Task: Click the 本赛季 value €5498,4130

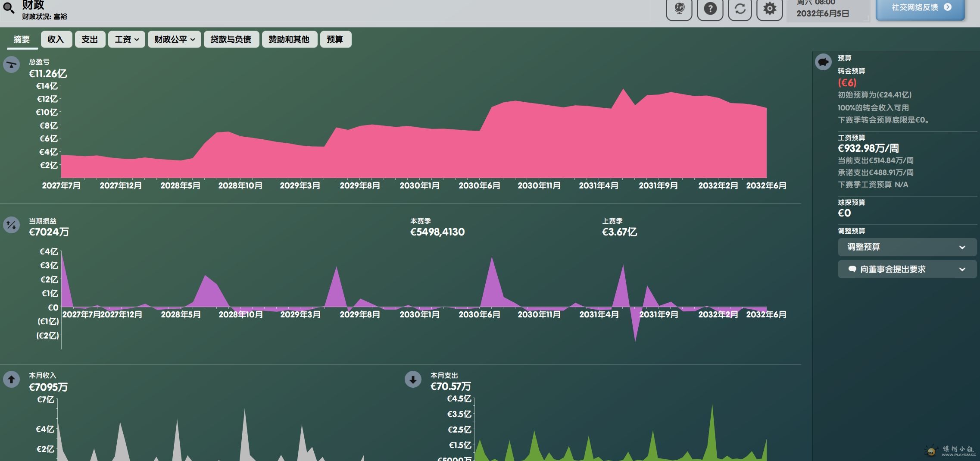Action: coord(437,232)
